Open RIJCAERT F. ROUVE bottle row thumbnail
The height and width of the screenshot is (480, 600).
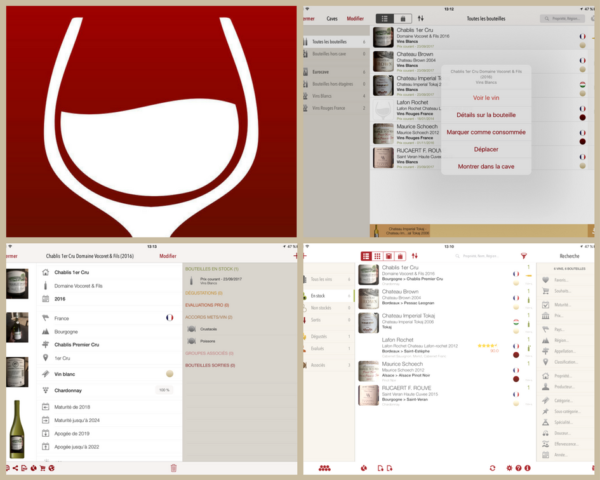click(383, 158)
